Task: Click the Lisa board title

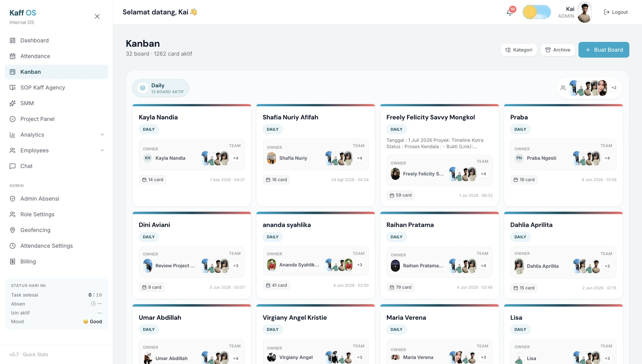Action: click(516, 318)
